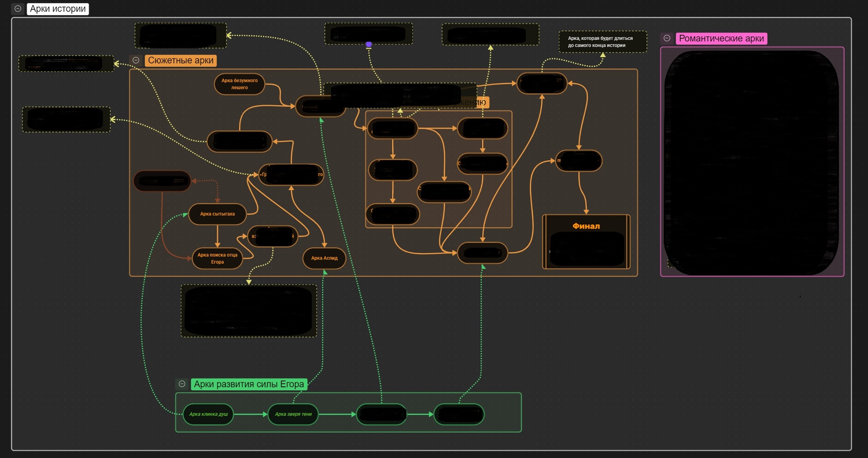Select the Арки истории title label
Screen dimensions: 868x458
tap(58, 8)
